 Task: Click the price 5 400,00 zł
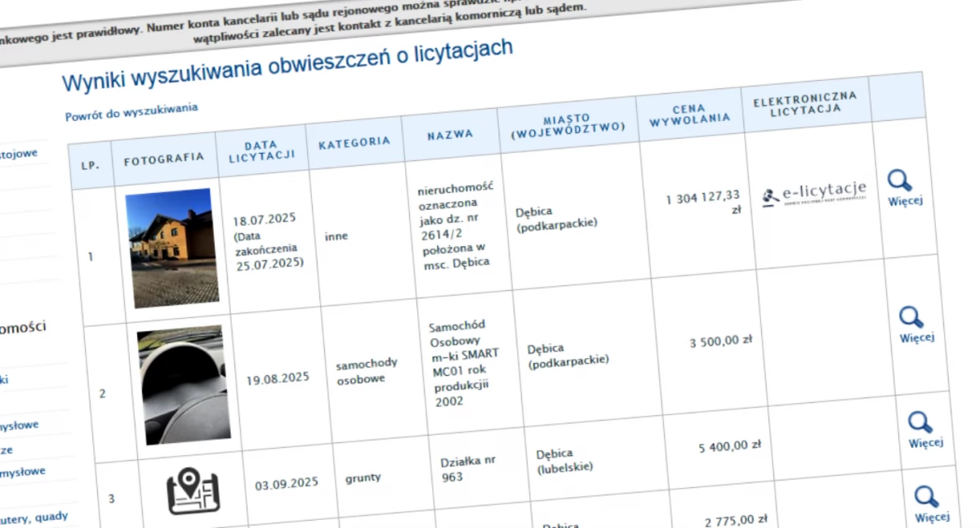pos(730,446)
